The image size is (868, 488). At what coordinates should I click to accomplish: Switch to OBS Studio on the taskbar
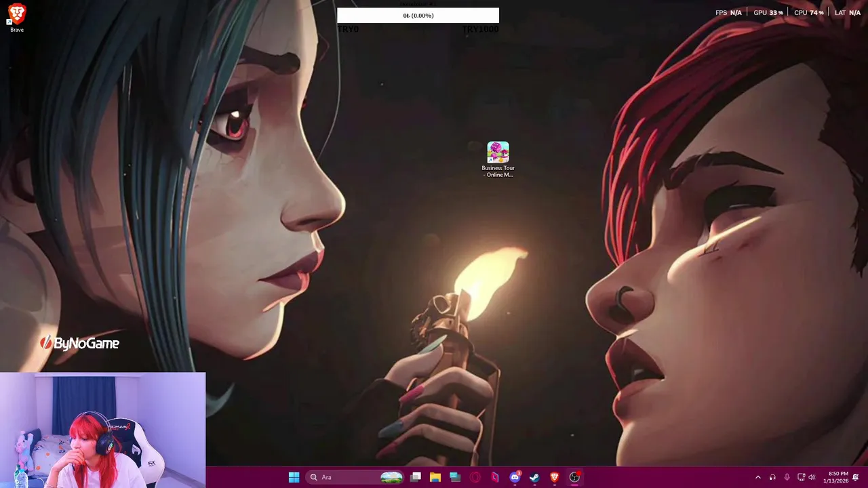click(574, 477)
